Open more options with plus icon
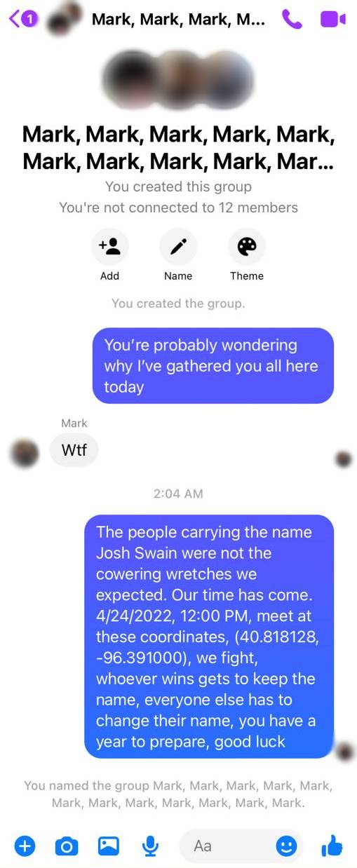 (25, 846)
